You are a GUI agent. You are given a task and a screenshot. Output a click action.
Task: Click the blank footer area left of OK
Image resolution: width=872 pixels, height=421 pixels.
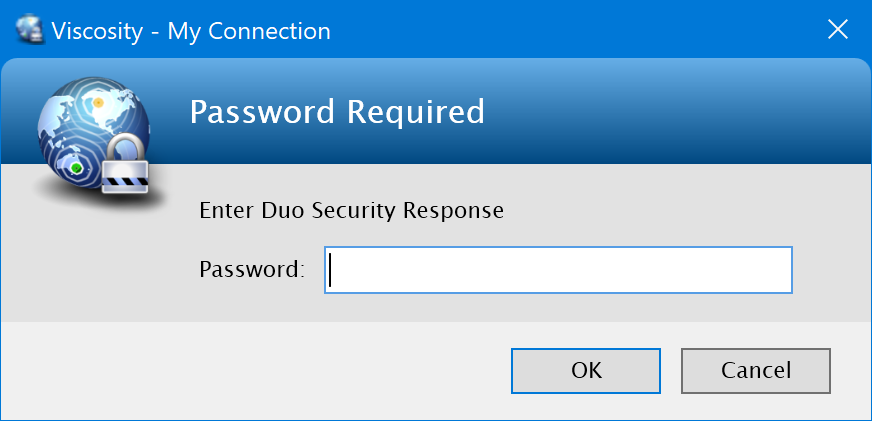pyautogui.click(x=250, y=370)
